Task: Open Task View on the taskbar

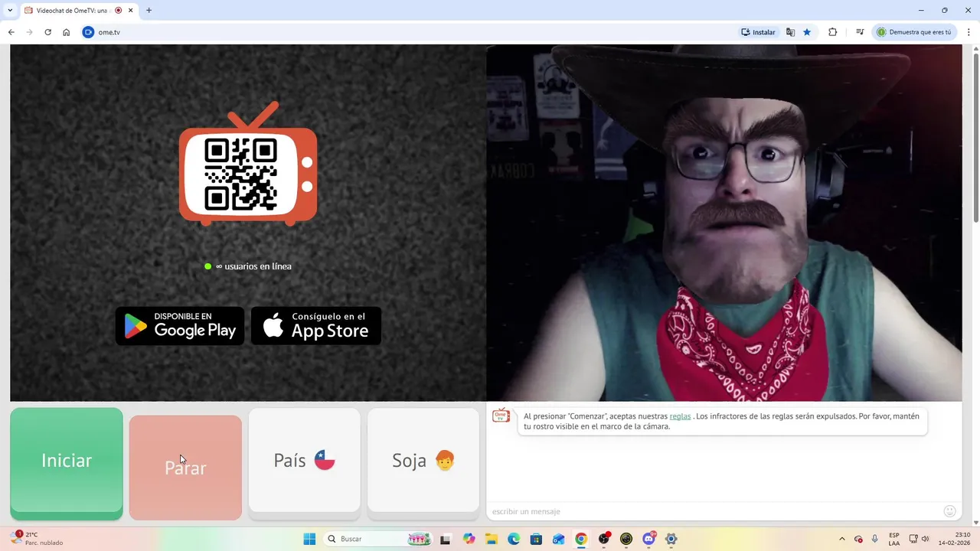Action: click(x=445, y=539)
